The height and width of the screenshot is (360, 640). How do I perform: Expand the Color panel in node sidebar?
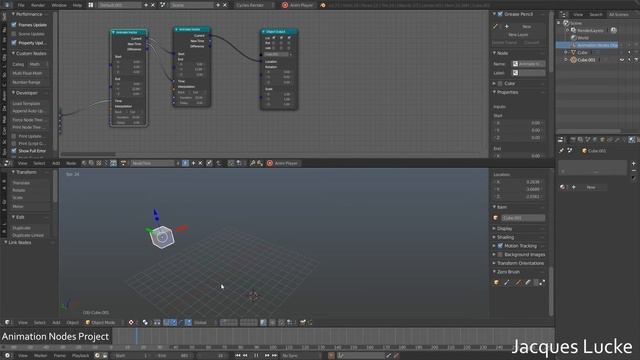click(494, 83)
